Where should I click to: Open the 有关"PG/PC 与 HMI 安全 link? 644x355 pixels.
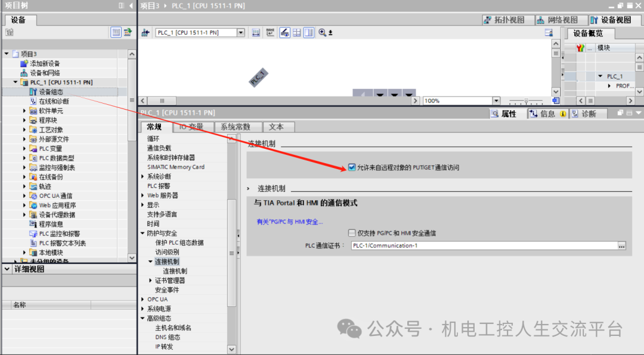(290, 222)
